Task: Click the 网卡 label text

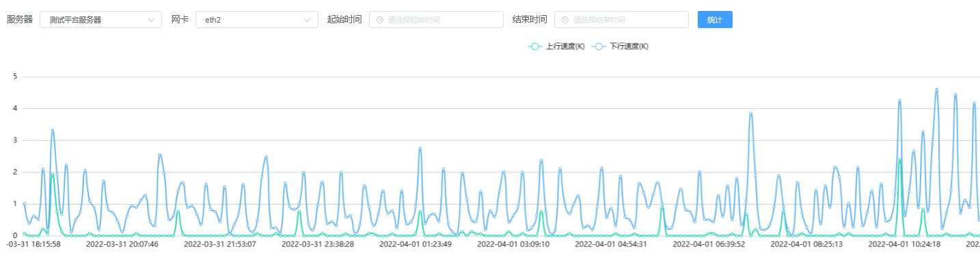Action: pyautogui.click(x=180, y=19)
